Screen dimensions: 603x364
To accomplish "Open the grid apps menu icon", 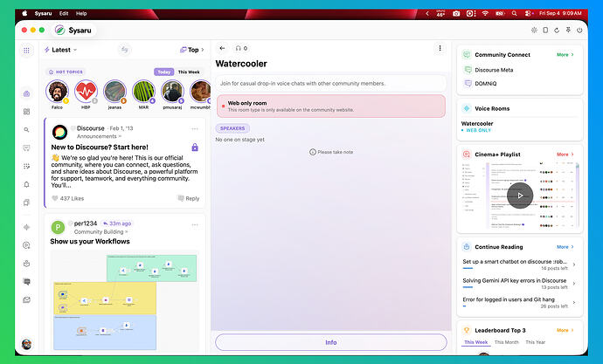I will (x=26, y=51).
